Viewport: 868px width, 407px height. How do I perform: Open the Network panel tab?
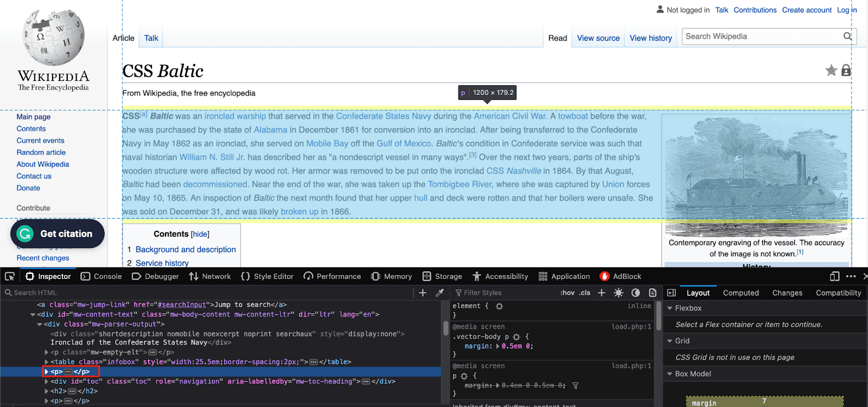(210, 276)
